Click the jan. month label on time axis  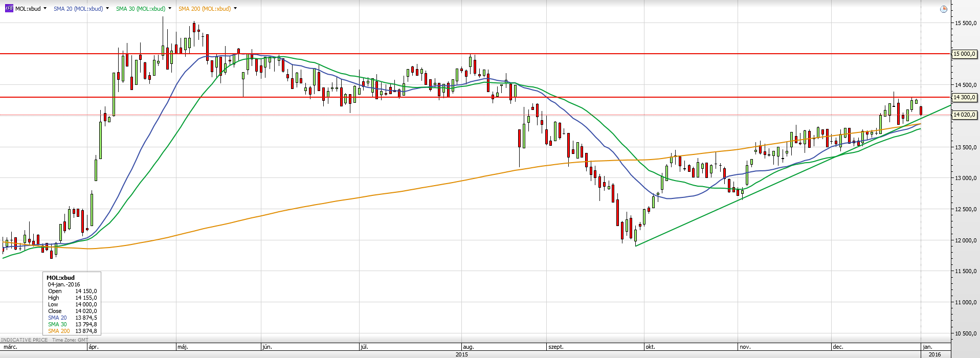[927, 347]
